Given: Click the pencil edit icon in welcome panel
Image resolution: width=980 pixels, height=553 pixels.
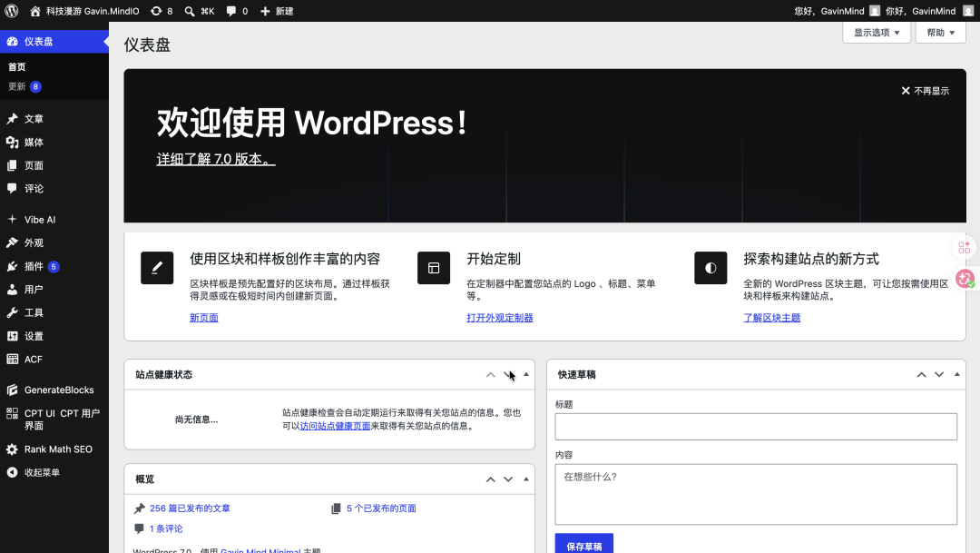Looking at the screenshot, I should [157, 268].
